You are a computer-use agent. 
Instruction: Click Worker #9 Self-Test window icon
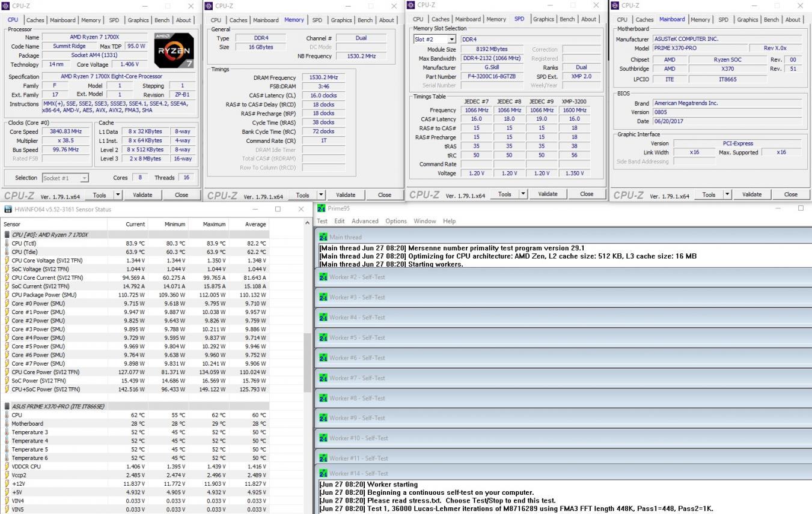pyautogui.click(x=323, y=418)
